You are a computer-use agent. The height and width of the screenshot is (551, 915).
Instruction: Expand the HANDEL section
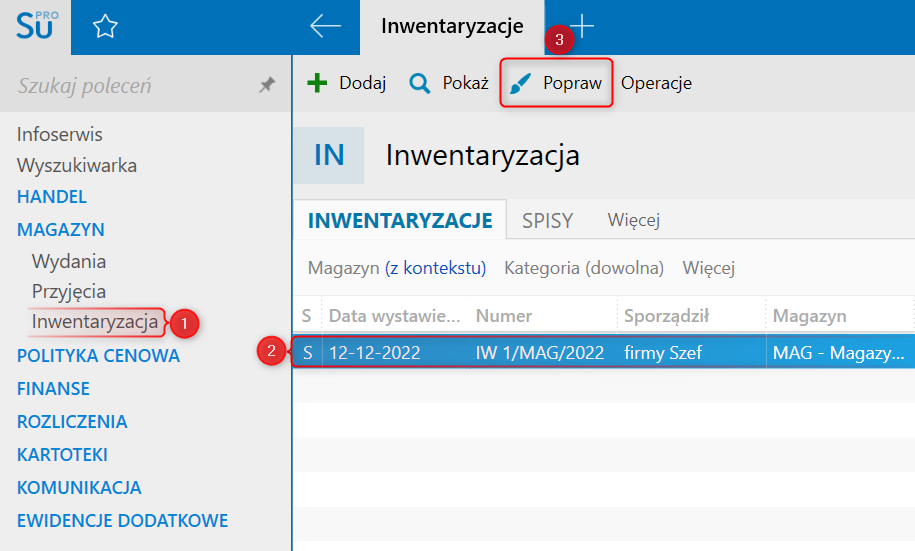click(x=52, y=197)
